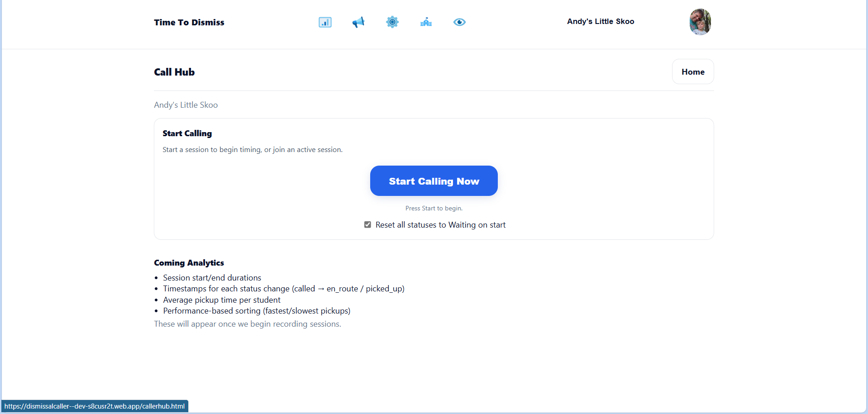Click the school building icon
The height and width of the screenshot is (414, 868).
point(426,22)
